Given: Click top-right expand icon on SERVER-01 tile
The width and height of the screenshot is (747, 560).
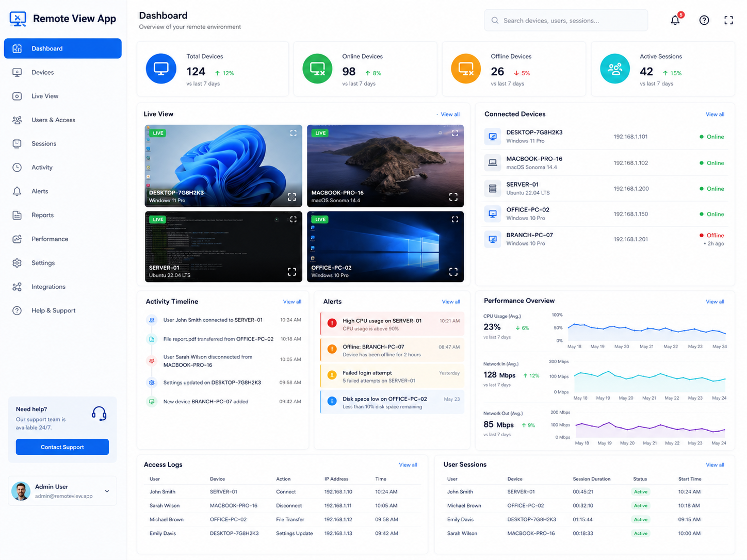Looking at the screenshot, I should coord(293,219).
